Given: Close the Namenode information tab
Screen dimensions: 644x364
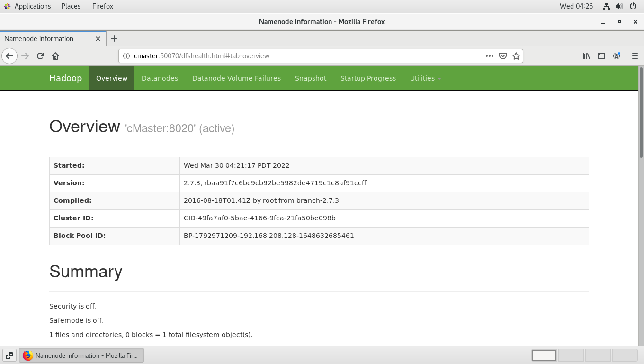Looking at the screenshot, I should (98, 39).
